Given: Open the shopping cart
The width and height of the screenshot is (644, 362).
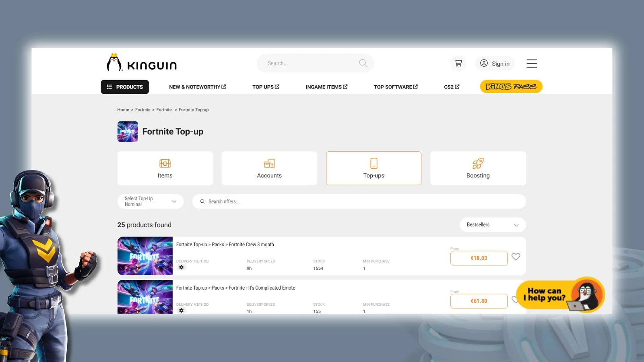Looking at the screenshot, I should [x=458, y=63].
